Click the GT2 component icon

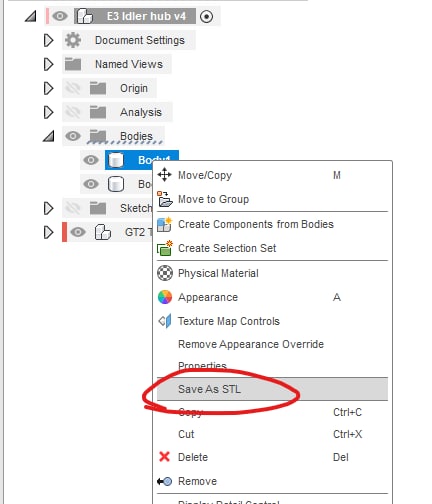tap(103, 232)
